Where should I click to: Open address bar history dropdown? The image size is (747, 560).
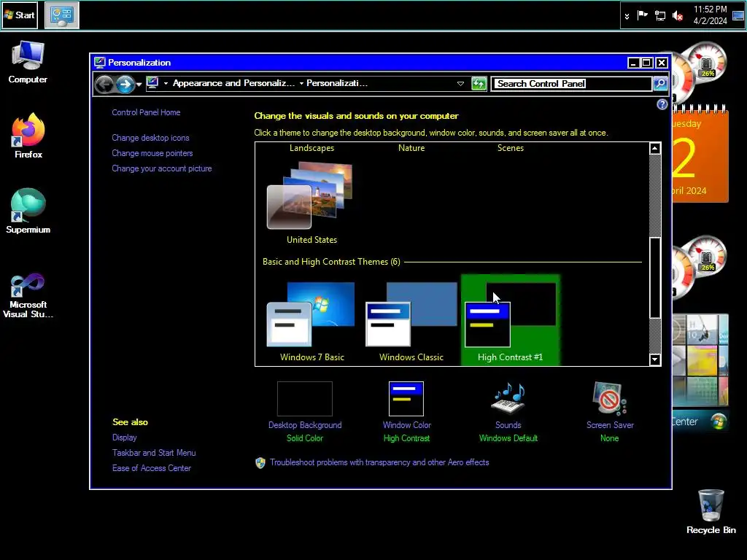click(x=460, y=84)
